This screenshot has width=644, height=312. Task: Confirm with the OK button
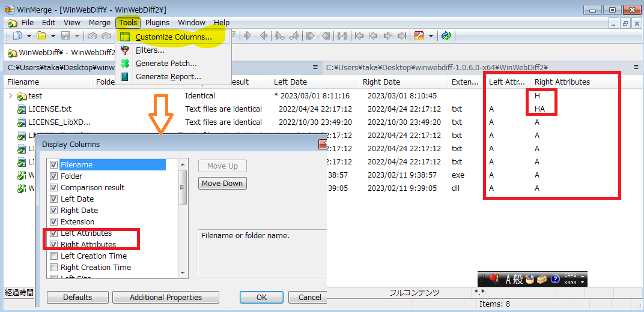pos(262,297)
